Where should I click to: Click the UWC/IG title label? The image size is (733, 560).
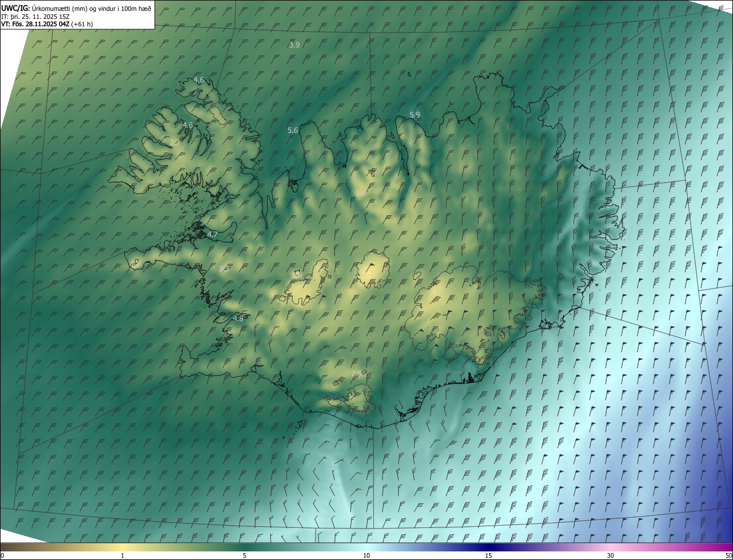pyautogui.click(x=15, y=8)
